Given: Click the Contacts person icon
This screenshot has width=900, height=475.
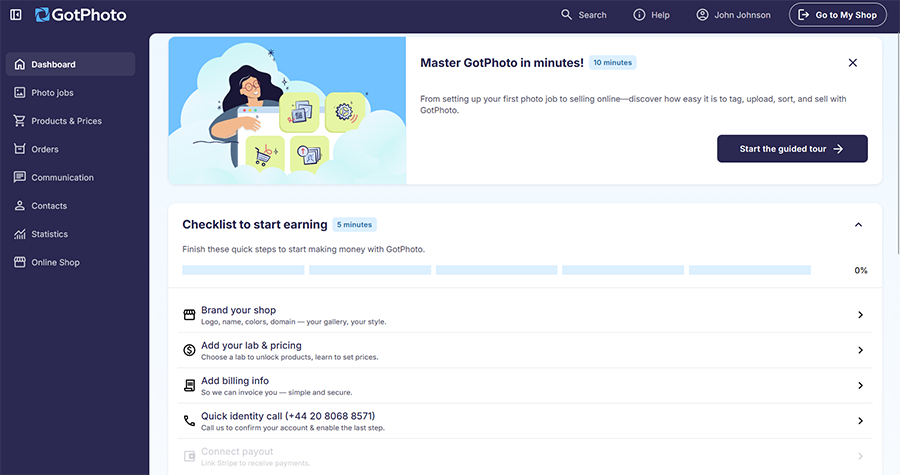Looking at the screenshot, I should tap(20, 205).
